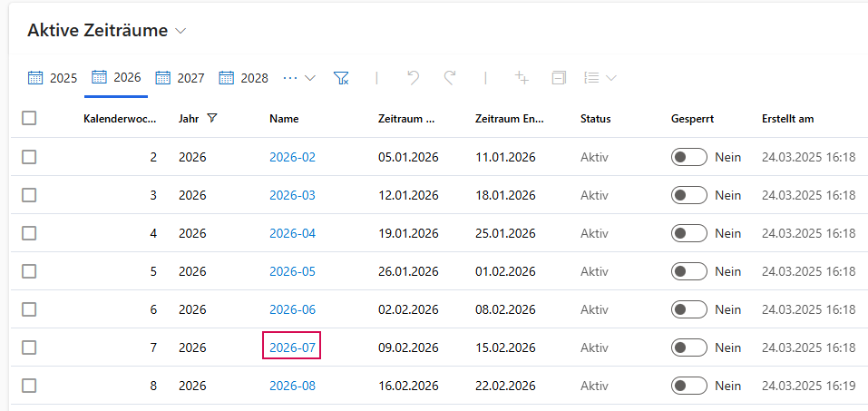Open the 2026-07 record link
Viewport: 868px width, 411px height.
[292, 347]
